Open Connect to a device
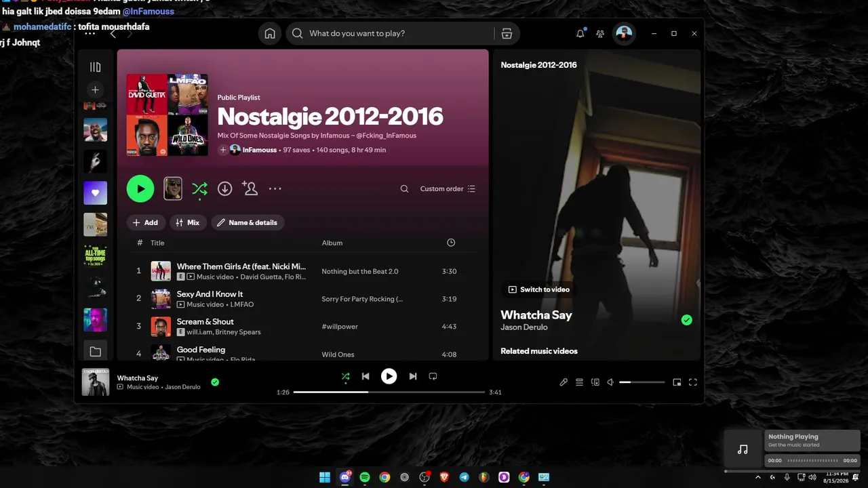 (x=595, y=382)
